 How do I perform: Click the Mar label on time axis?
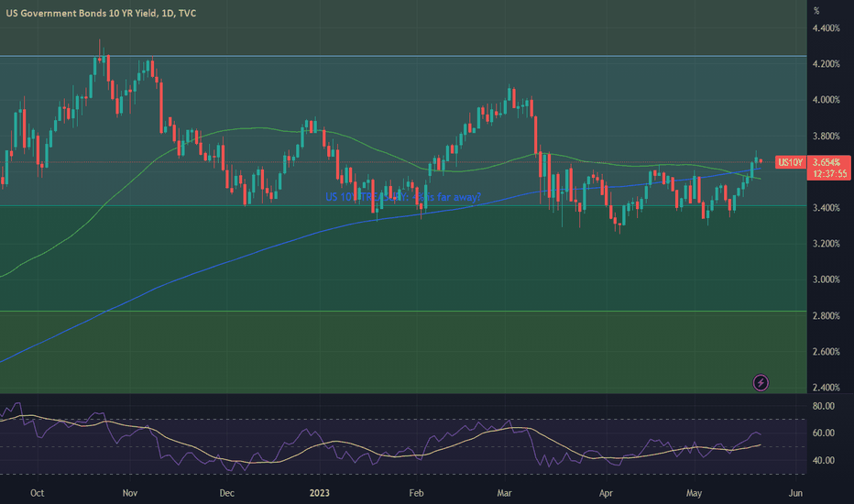pos(504,493)
